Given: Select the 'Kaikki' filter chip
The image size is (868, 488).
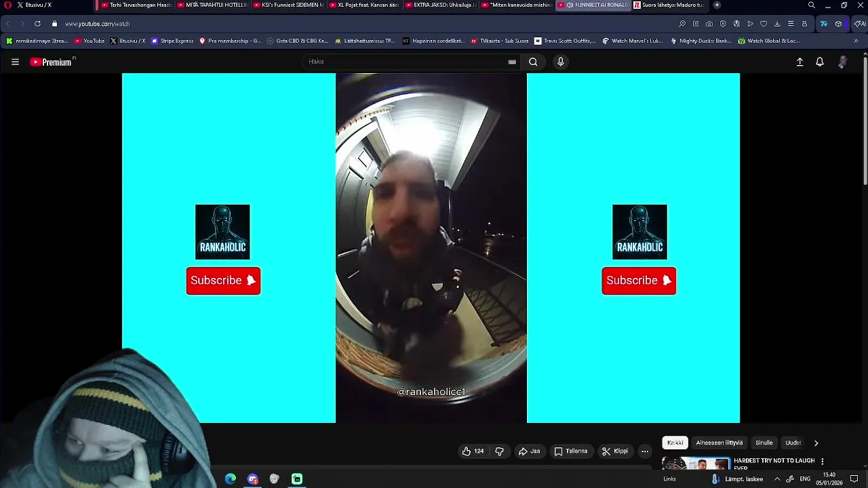Looking at the screenshot, I should [675, 443].
